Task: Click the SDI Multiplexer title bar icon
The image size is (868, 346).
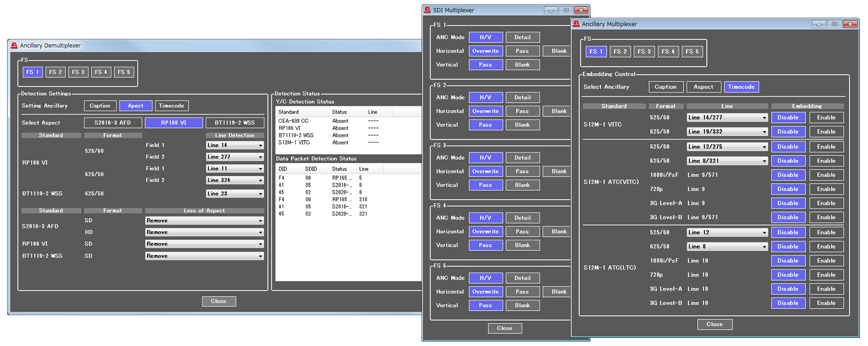Action: coord(427,10)
